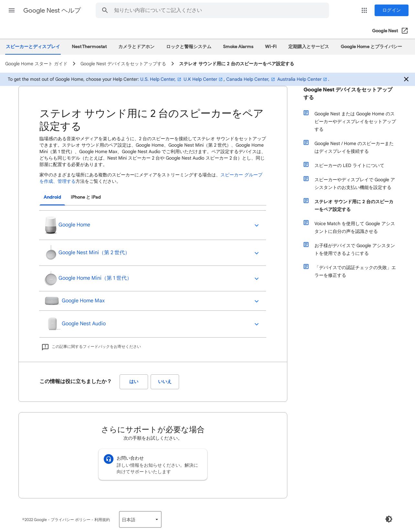This screenshot has height=532, width=415.
Task: Open the カメラとドアホン tab
Action: (x=136, y=47)
